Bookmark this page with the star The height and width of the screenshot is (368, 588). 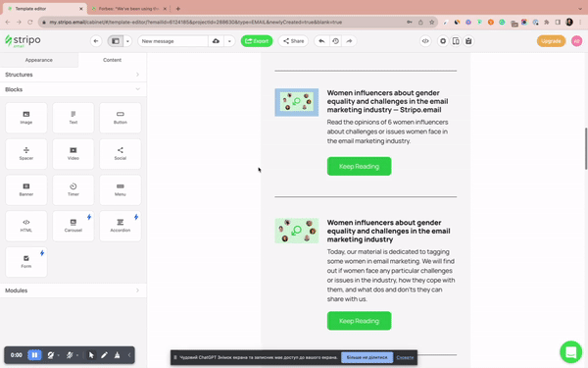click(431, 23)
